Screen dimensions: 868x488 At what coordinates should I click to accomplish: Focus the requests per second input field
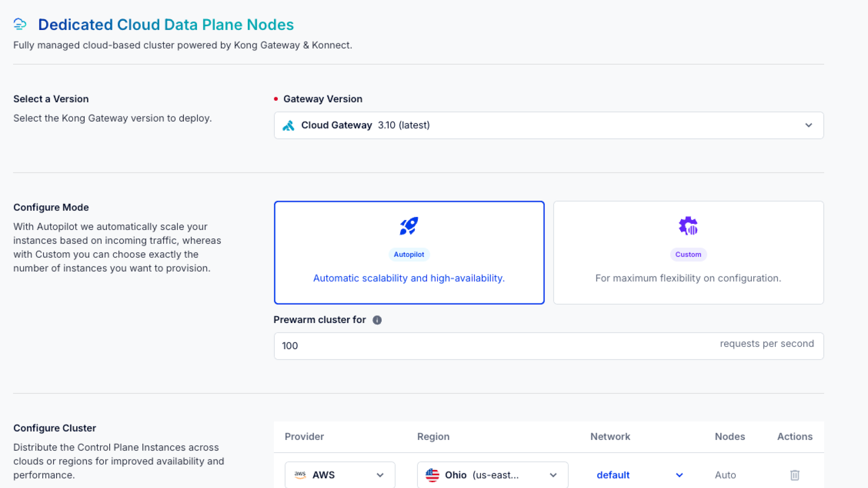(475, 346)
